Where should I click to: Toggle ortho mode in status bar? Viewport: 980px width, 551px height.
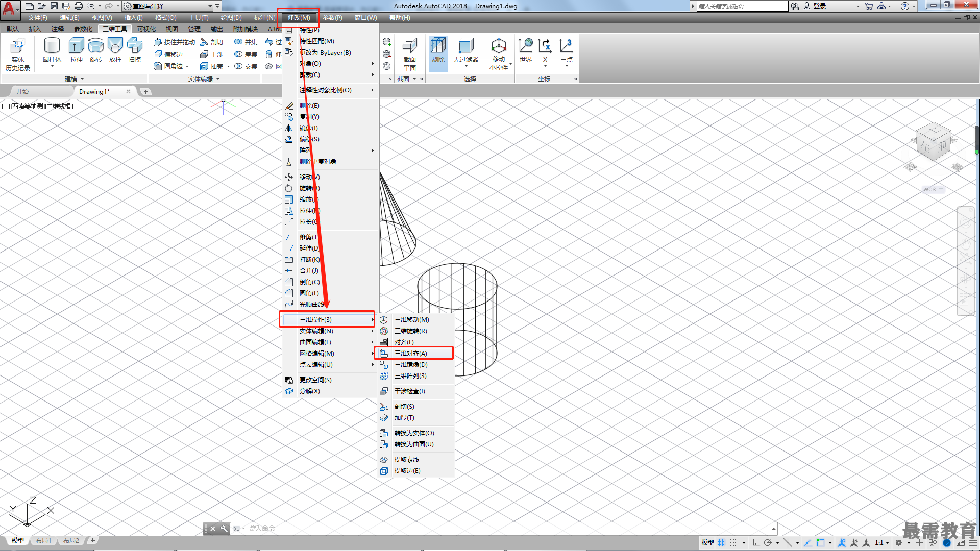click(756, 542)
